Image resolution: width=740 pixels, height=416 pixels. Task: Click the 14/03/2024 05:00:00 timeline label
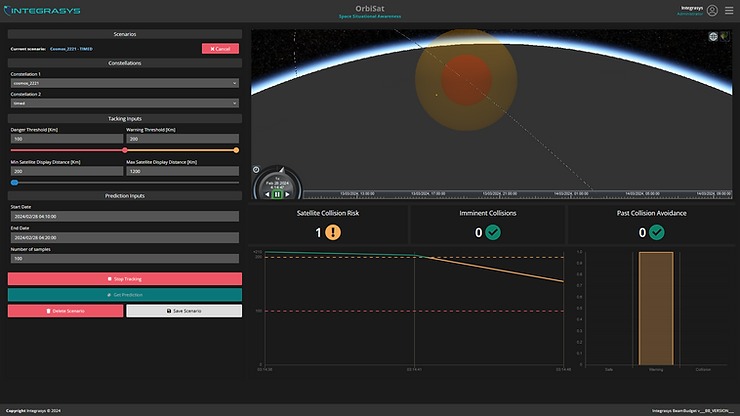[x=642, y=194]
